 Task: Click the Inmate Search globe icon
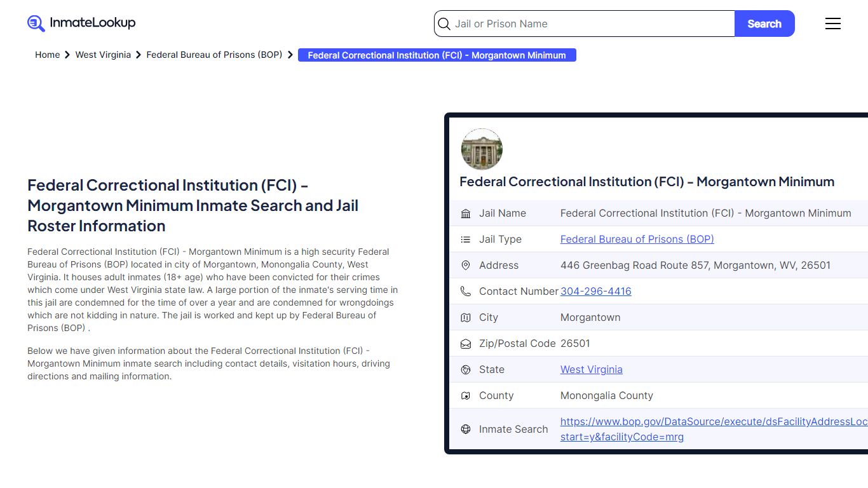tap(466, 430)
